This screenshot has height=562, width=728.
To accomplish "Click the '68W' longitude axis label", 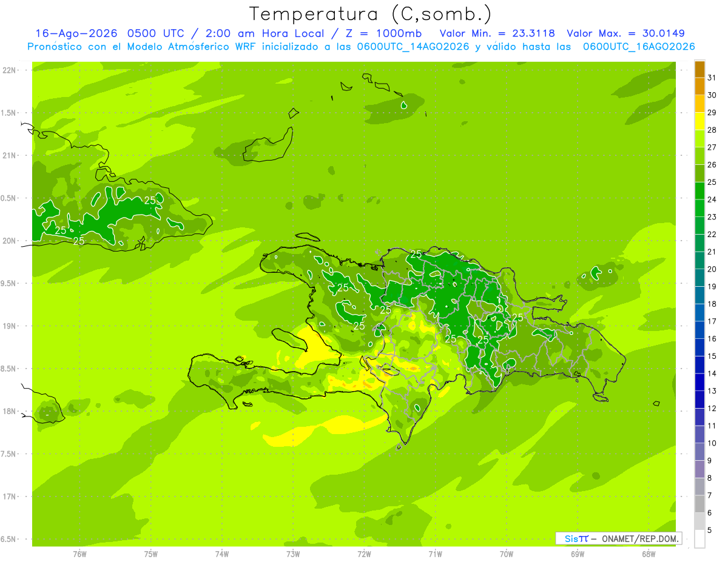I will (649, 554).
